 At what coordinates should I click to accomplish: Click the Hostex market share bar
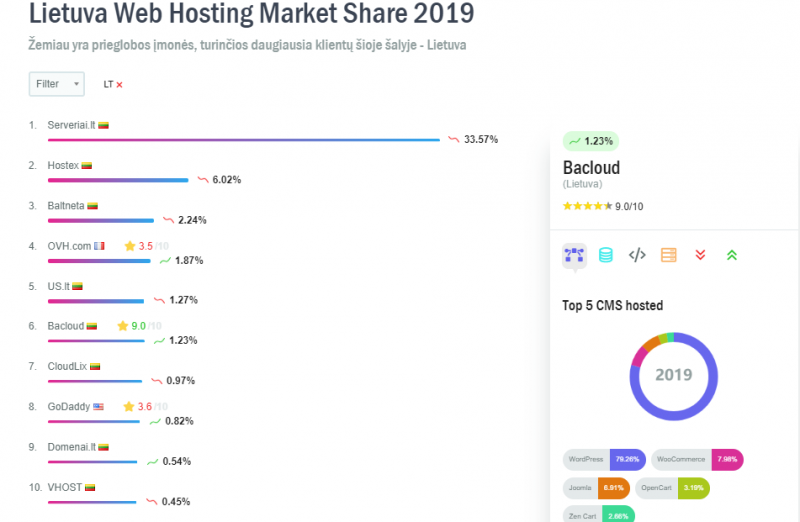pyautogui.click(x=118, y=180)
